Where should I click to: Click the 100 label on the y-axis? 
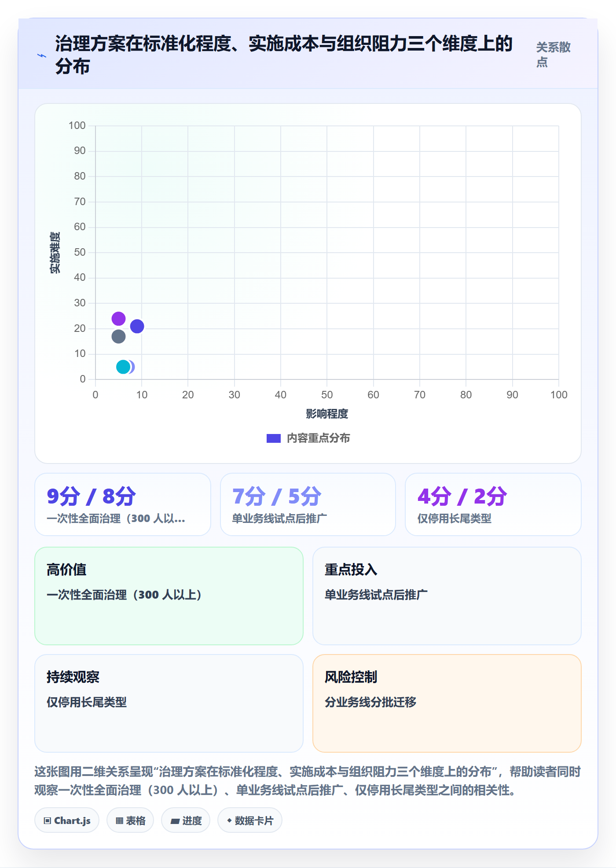[x=77, y=125]
